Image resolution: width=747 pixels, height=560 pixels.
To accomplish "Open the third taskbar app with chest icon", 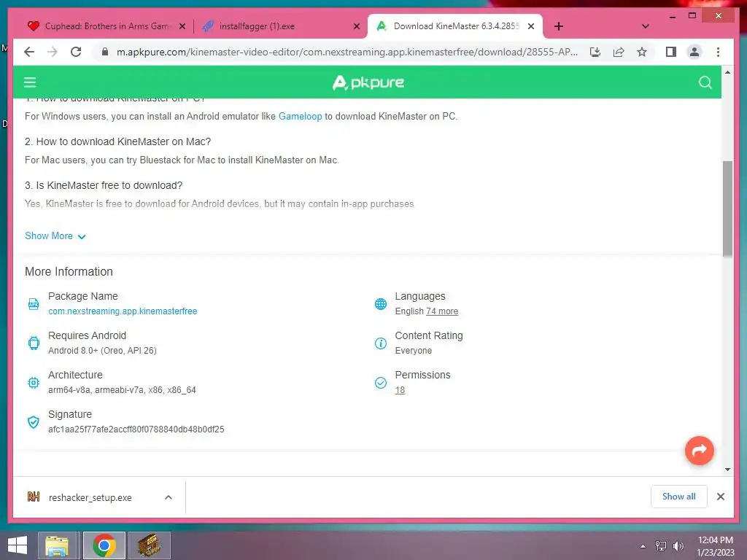I will point(149,545).
